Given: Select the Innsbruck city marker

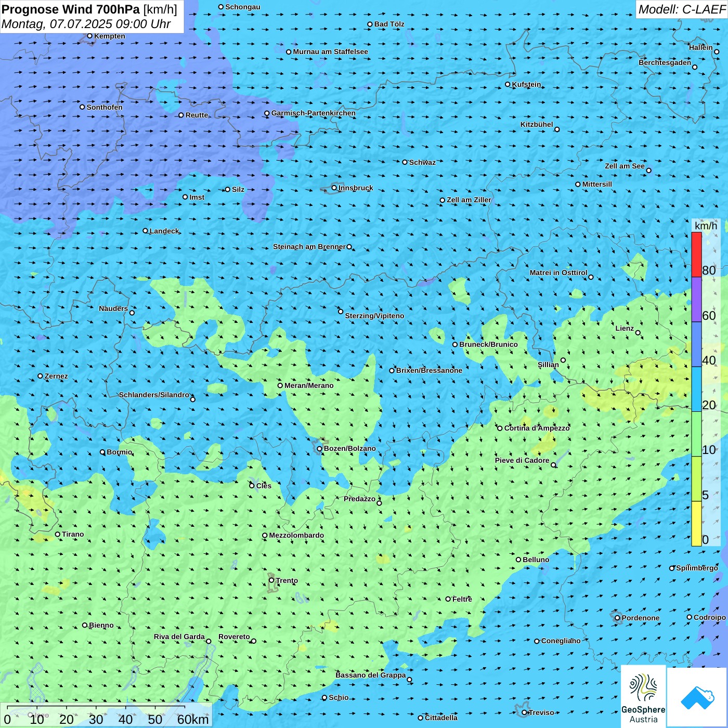Looking at the screenshot, I should tap(334, 188).
